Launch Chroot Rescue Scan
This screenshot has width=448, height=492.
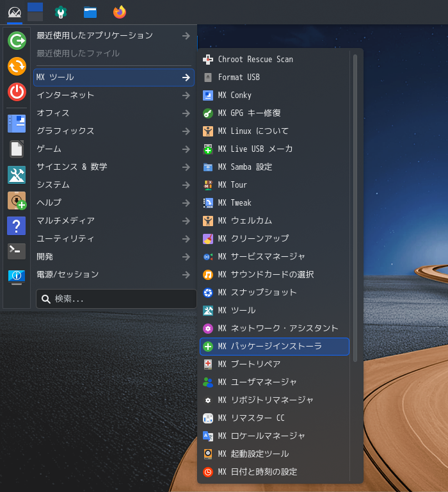point(275,60)
